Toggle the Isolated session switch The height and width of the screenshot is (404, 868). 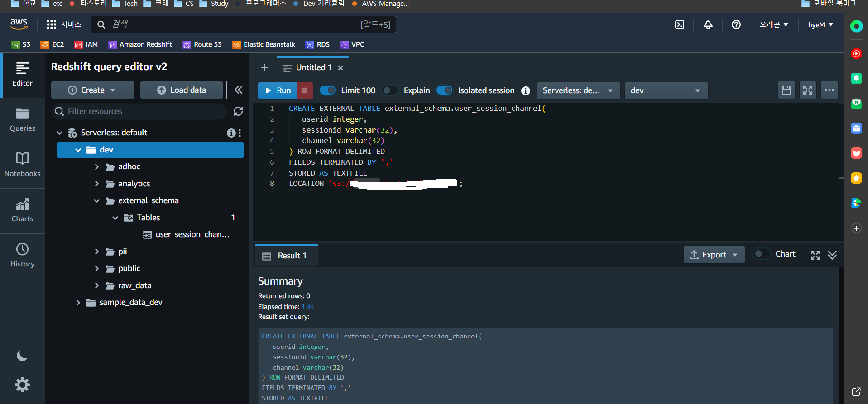click(445, 90)
